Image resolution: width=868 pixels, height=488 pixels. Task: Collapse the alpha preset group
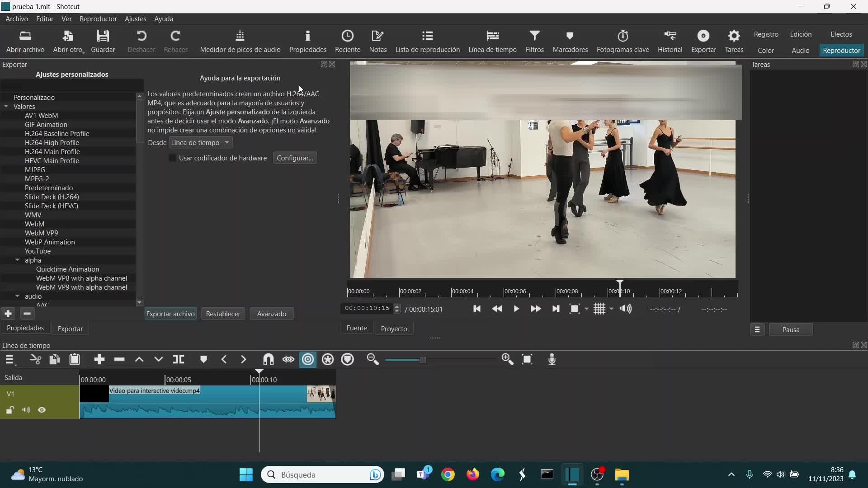click(x=18, y=260)
